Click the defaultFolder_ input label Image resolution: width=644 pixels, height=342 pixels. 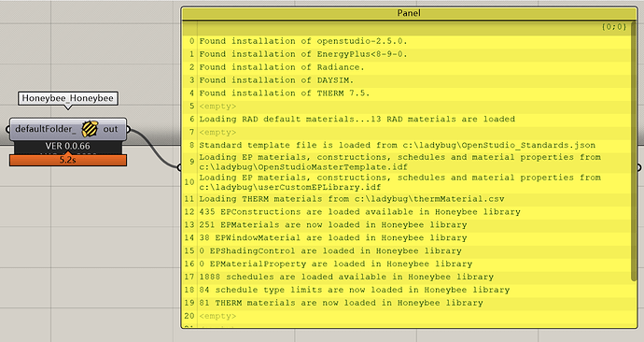point(46,129)
